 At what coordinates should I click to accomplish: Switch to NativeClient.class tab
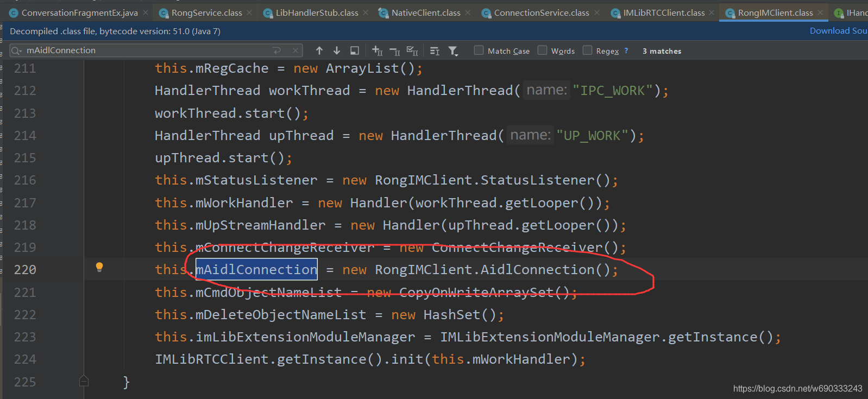[x=426, y=12]
